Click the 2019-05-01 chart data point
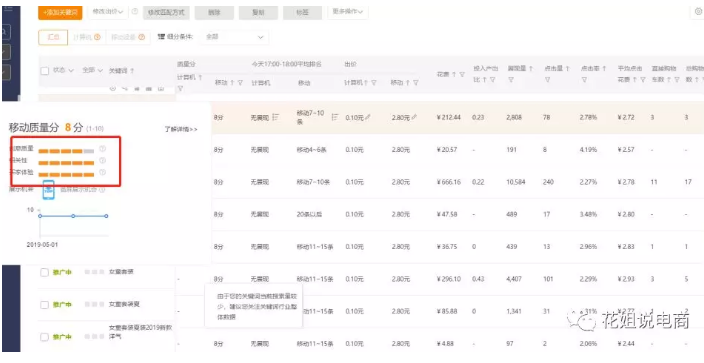The width and height of the screenshot is (704, 363). 40,216
